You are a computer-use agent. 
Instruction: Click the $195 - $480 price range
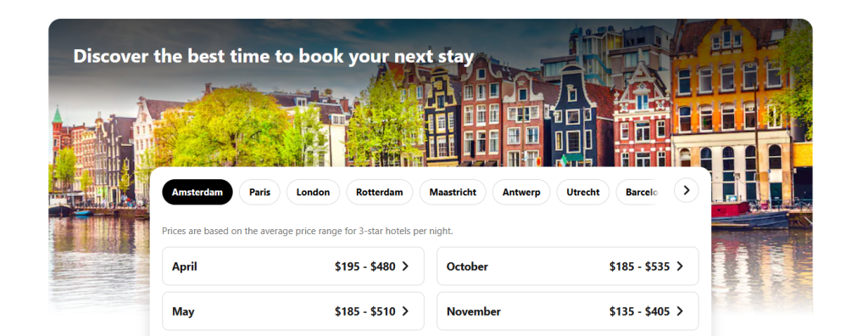point(364,266)
